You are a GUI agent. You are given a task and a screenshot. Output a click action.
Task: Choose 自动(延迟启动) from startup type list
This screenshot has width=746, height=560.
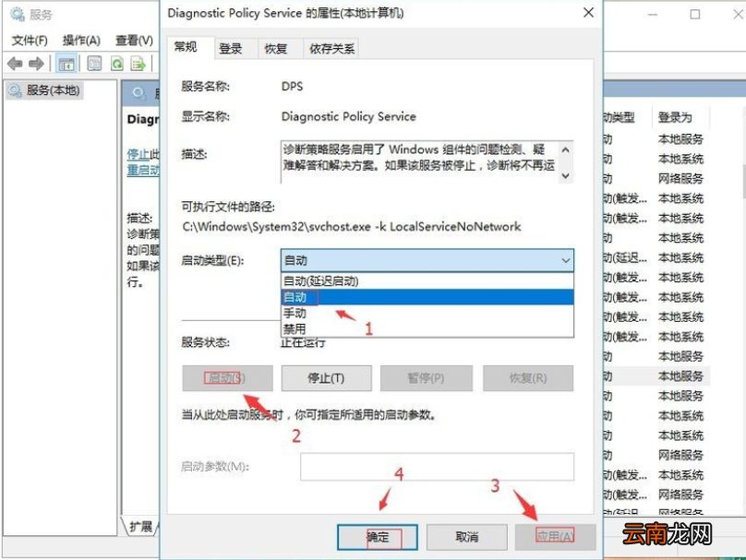coord(427,281)
